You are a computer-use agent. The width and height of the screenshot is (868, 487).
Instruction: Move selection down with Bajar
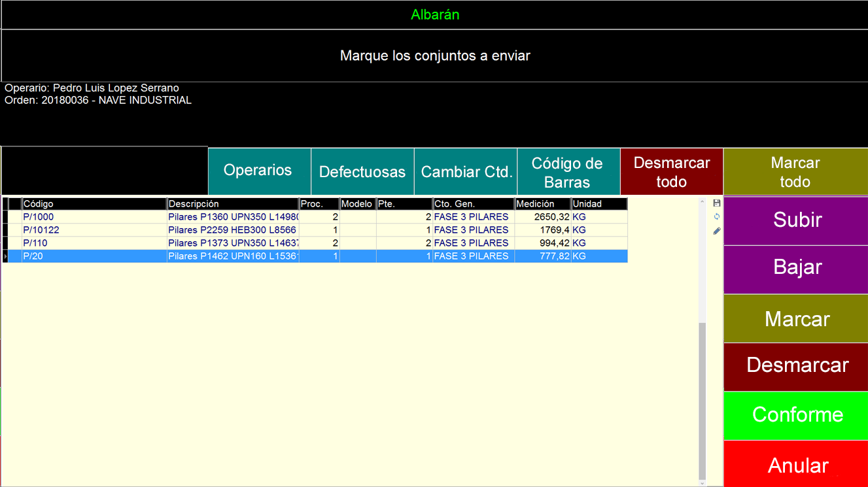(796, 267)
